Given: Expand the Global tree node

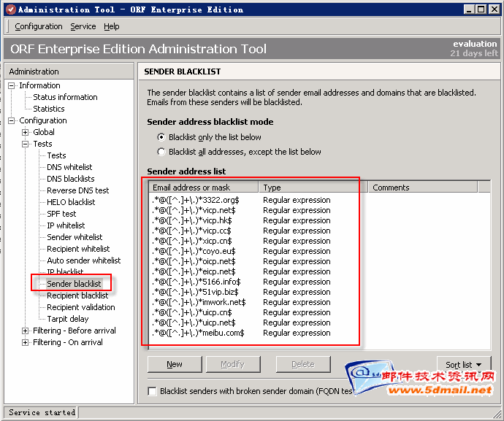Looking at the screenshot, I should pyautogui.click(x=26, y=132).
